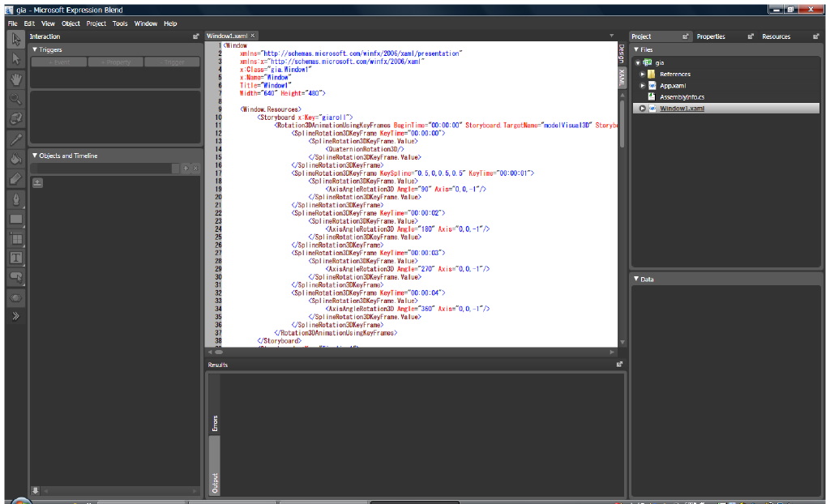This screenshot has height=504, width=830.
Task: Click the XAML editor vertical scrollbar thumb
Action: click(622, 123)
